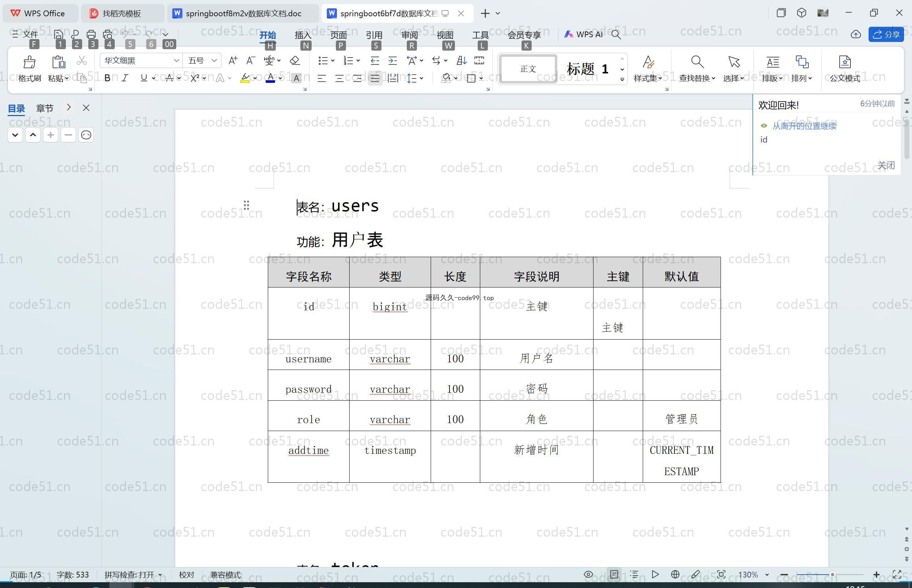The width and height of the screenshot is (912, 588).
Task: Click the Cut scissors icon
Action: (x=82, y=61)
